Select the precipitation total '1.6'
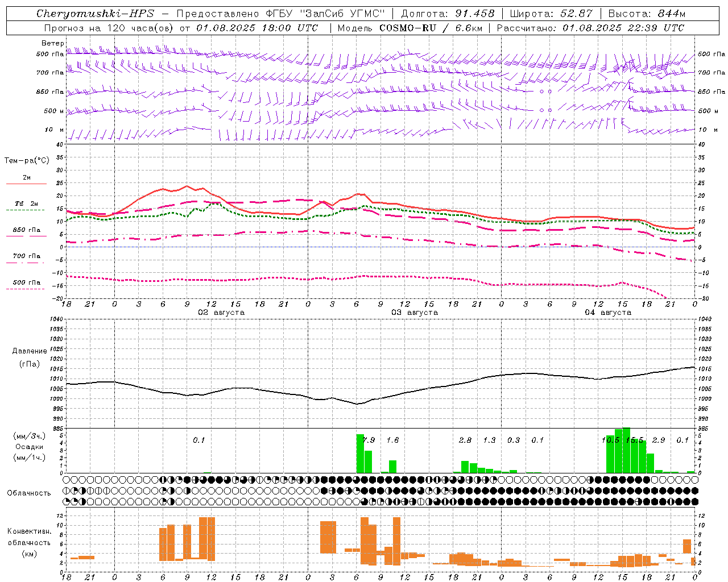The width and height of the screenshot is (728, 582). (392, 440)
